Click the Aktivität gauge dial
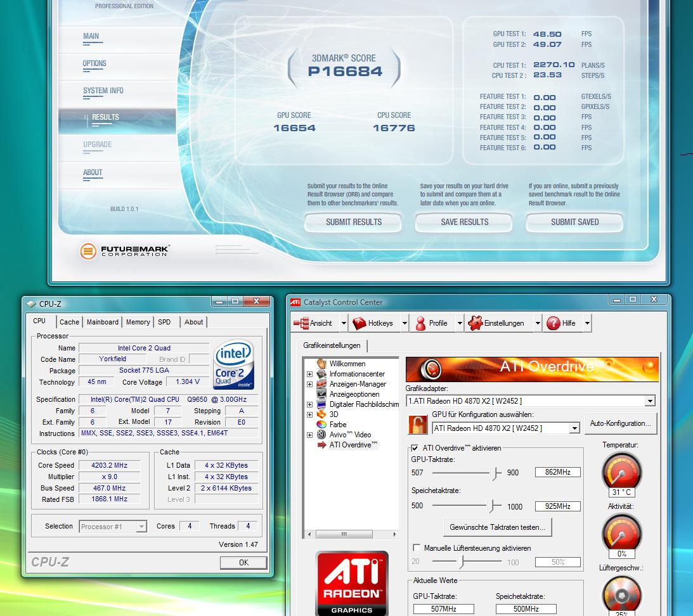 (x=621, y=533)
